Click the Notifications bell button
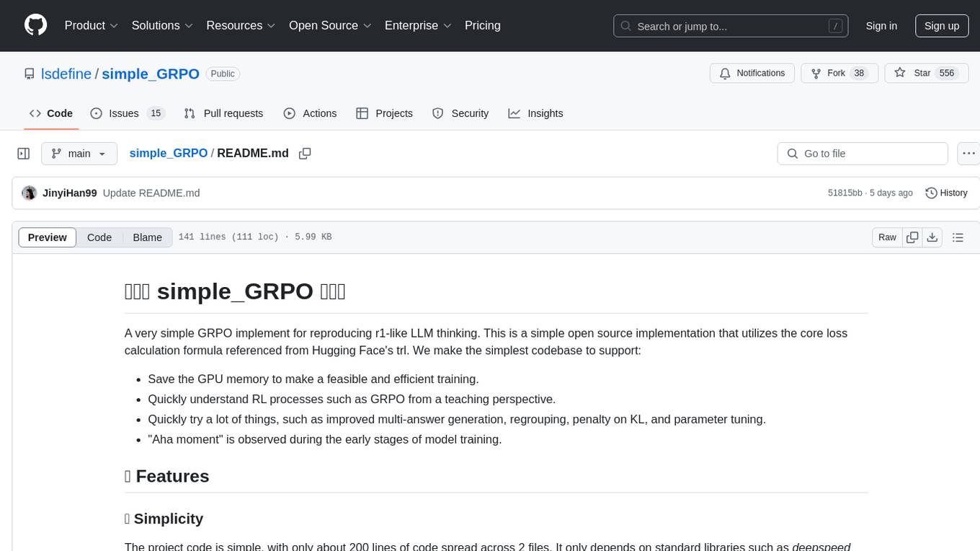The width and height of the screenshot is (980, 551). 752,74
